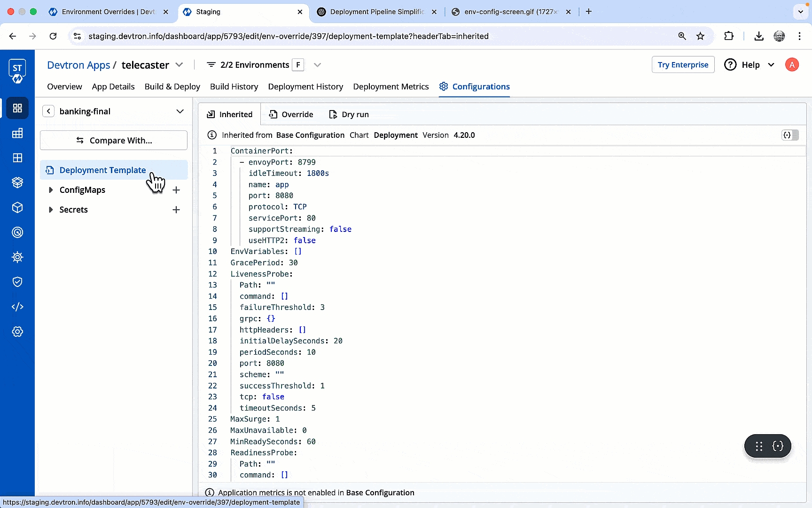Click the Helm cube icon in sidebar
This screenshot has width=812, height=508.
pyautogui.click(x=17, y=207)
